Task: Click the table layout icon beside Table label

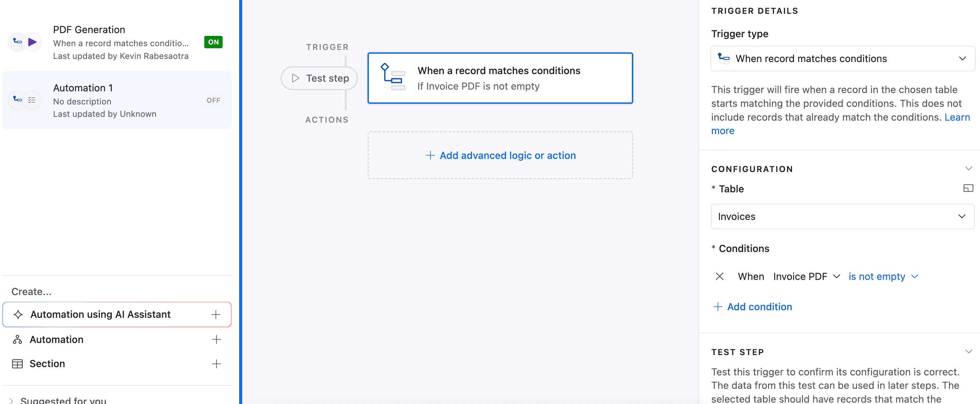Action: (968, 188)
